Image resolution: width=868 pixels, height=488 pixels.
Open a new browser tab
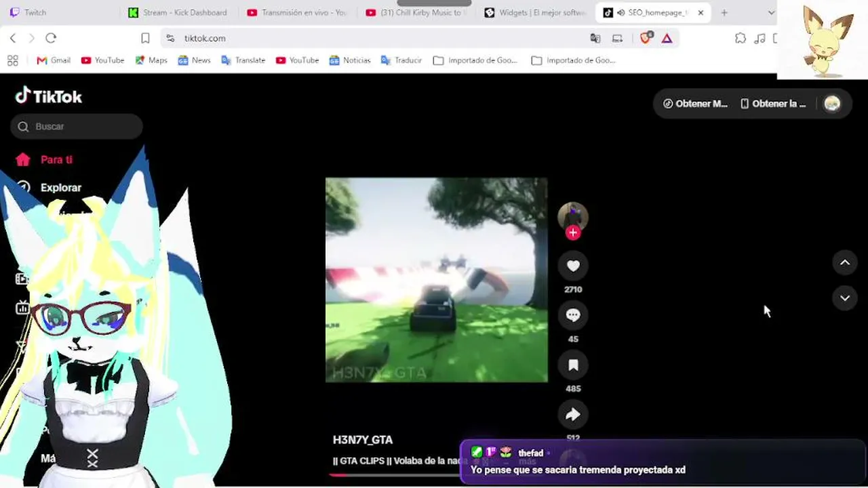tap(724, 13)
